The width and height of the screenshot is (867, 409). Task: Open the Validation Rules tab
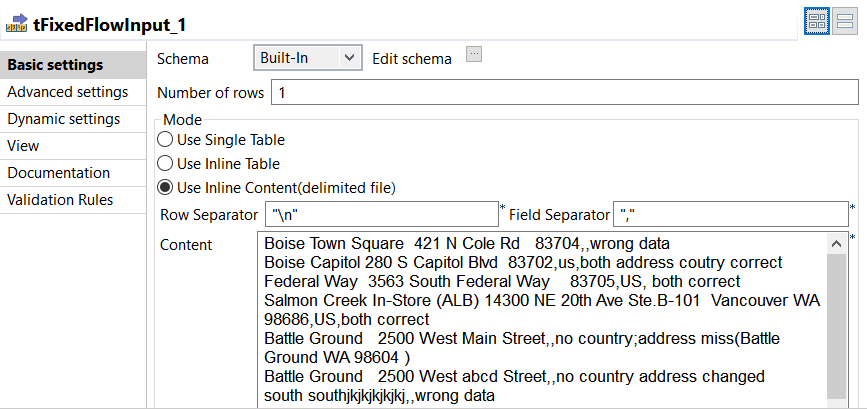click(x=60, y=200)
